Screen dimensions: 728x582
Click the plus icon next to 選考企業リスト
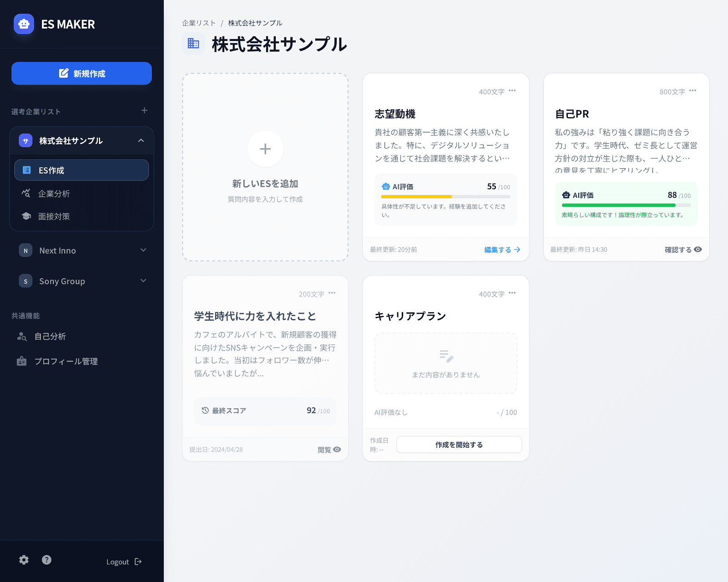click(144, 110)
